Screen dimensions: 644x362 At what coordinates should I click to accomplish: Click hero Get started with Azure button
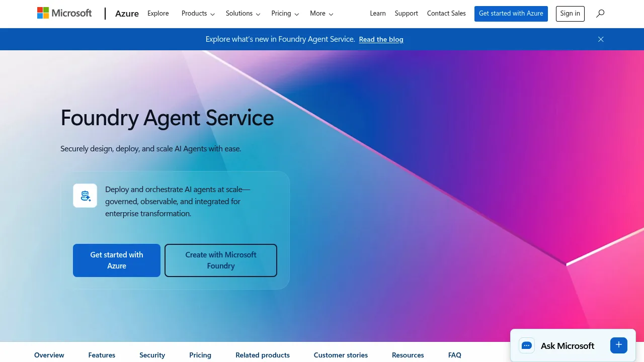[117, 260]
